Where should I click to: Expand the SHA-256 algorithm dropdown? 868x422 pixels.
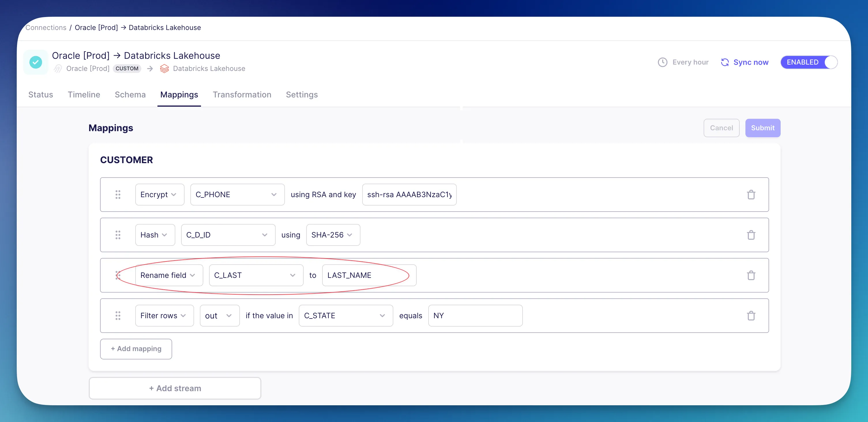(332, 235)
